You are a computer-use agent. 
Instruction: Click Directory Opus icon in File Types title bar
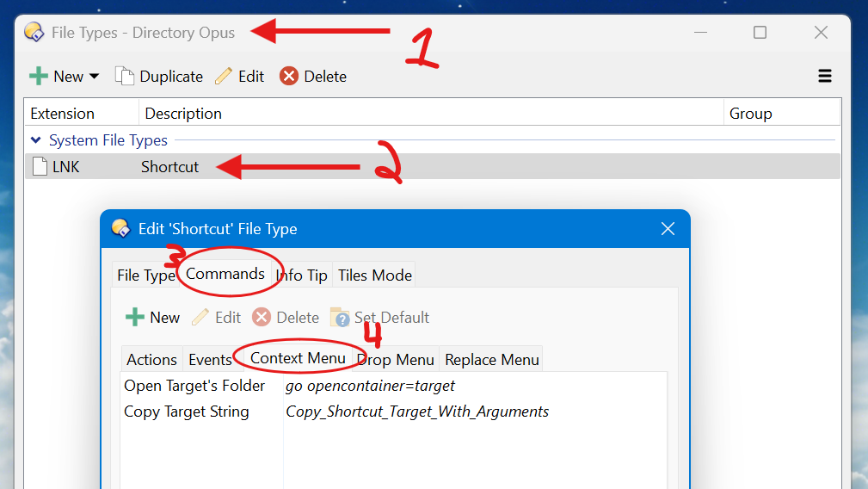34,32
